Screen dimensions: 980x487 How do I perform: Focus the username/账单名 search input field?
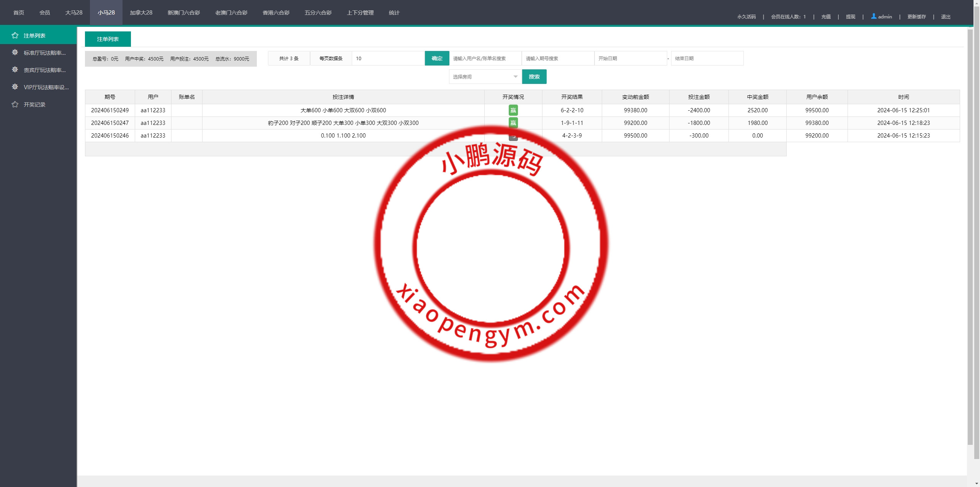pos(485,58)
